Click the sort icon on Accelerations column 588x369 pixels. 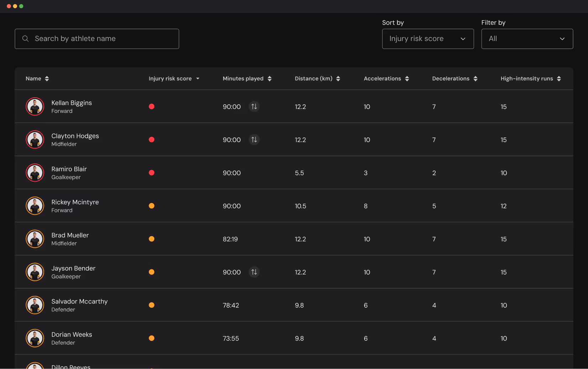coord(407,78)
